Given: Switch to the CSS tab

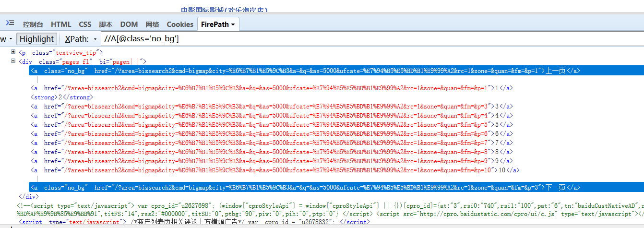Looking at the screenshot, I should (85, 24).
